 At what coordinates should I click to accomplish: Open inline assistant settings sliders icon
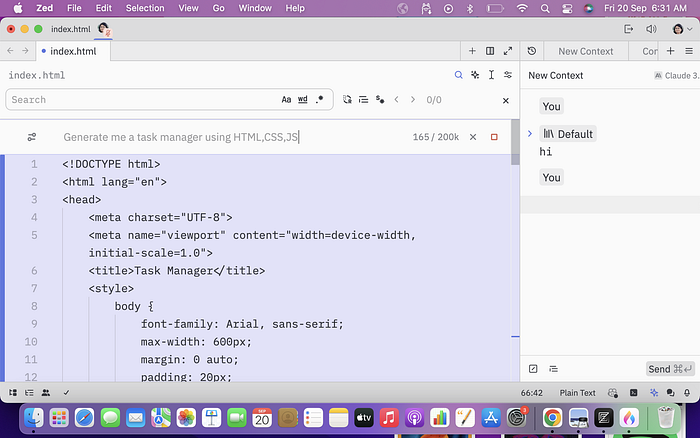coord(31,137)
